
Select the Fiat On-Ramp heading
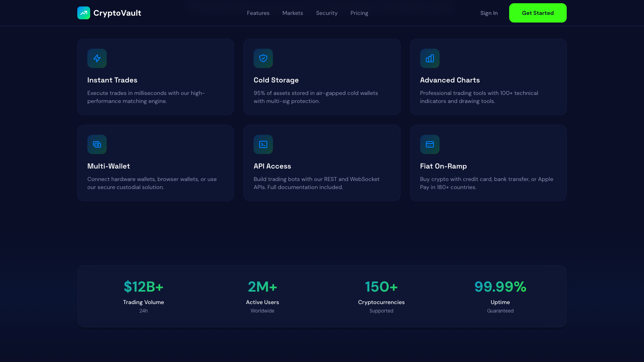point(444,166)
